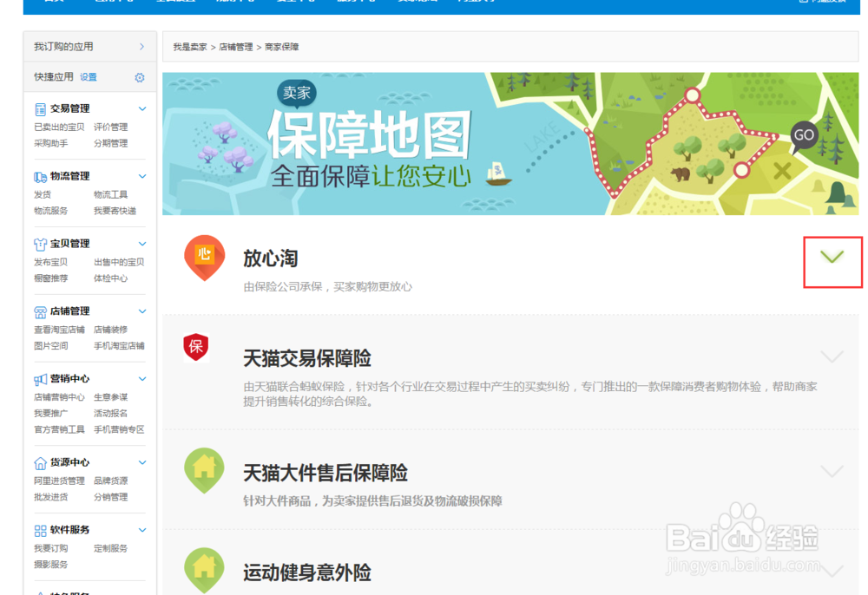Open 体检中心
The height and width of the screenshot is (595, 868).
[x=110, y=278]
